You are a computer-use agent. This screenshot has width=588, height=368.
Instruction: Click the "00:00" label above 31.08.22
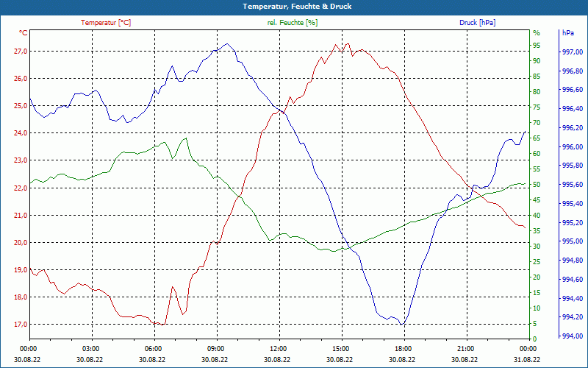[528, 348]
